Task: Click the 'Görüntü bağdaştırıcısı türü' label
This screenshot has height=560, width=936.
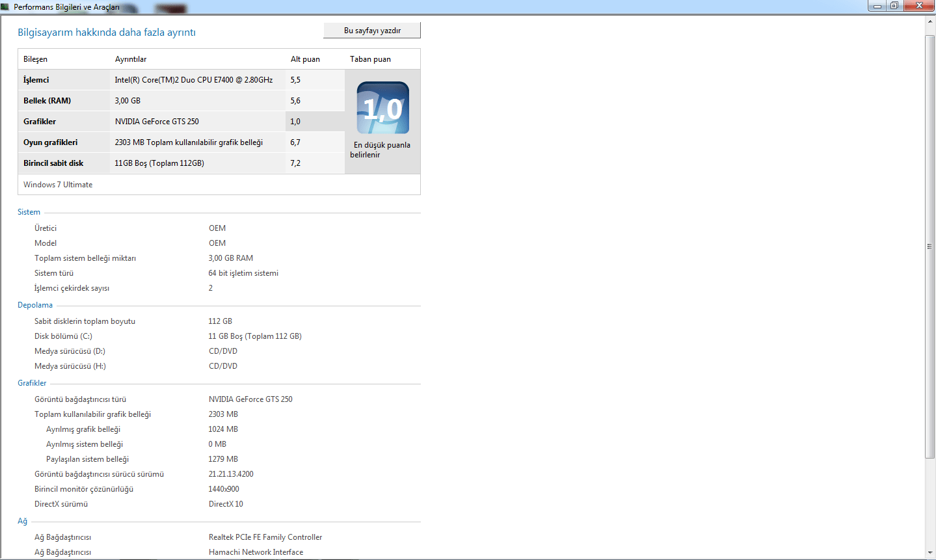Action: [x=80, y=399]
